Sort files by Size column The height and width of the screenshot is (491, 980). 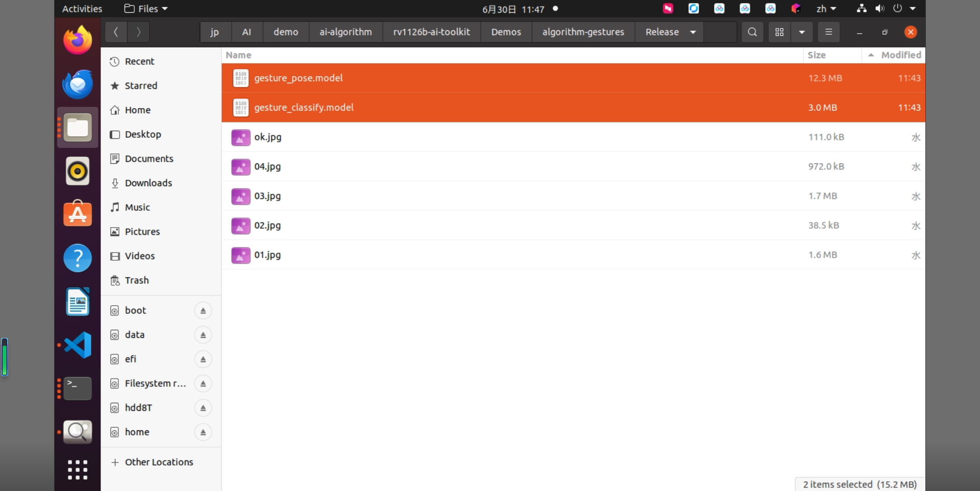click(x=832, y=55)
